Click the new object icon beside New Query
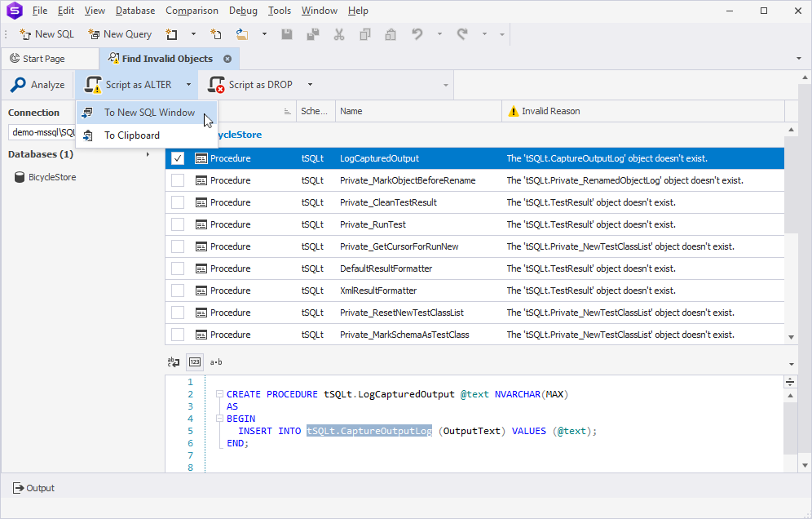 (171, 34)
